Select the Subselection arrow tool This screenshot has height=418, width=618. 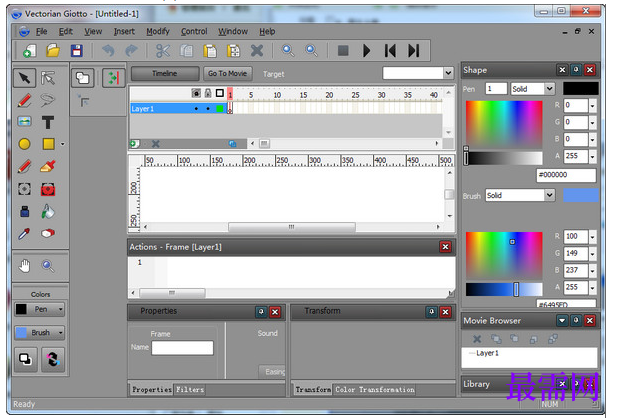(48, 78)
